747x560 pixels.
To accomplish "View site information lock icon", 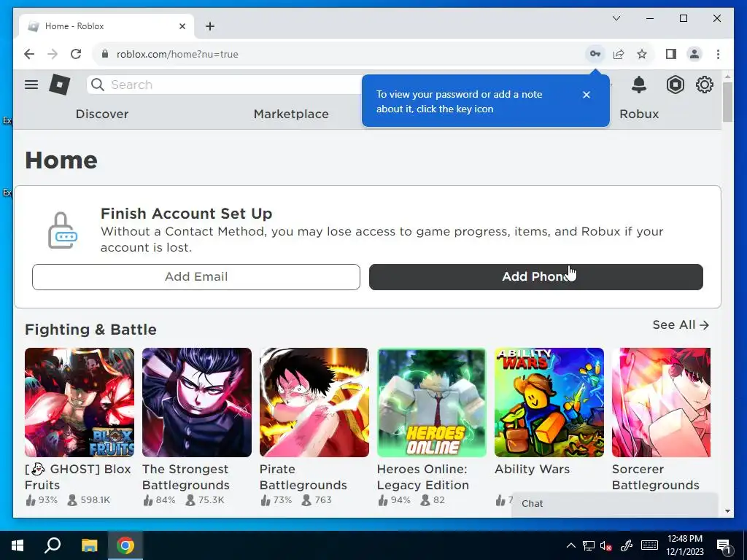I will (x=105, y=54).
